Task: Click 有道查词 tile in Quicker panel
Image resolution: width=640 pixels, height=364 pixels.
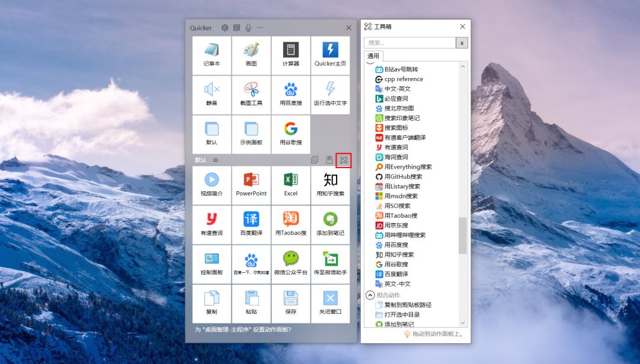Action: [x=212, y=225]
